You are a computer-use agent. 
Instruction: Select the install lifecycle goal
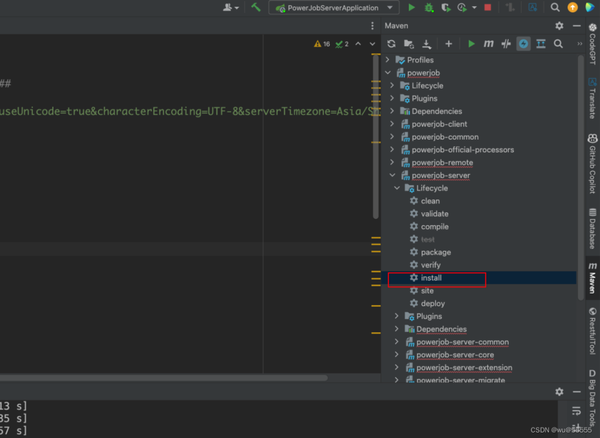431,278
